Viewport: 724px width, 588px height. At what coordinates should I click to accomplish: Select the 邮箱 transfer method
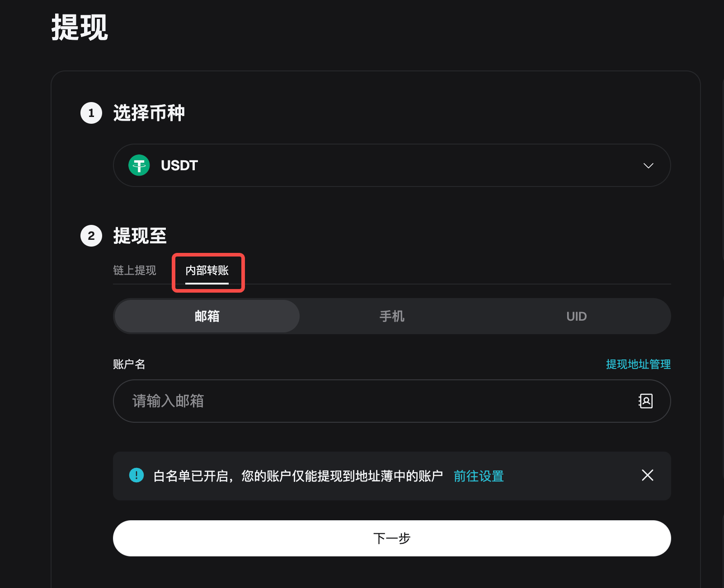click(x=207, y=316)
